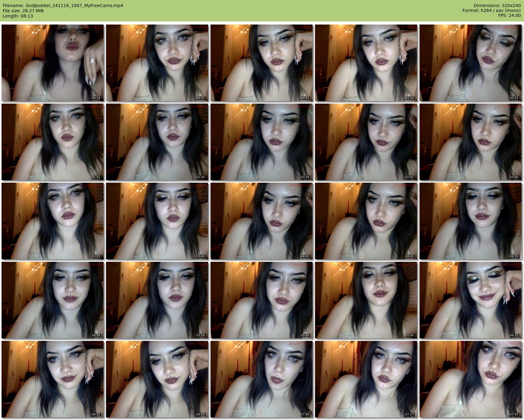524x420 pixels.
Task: Select the thumbnail timestamped 01:51
Action: point(52,142)
